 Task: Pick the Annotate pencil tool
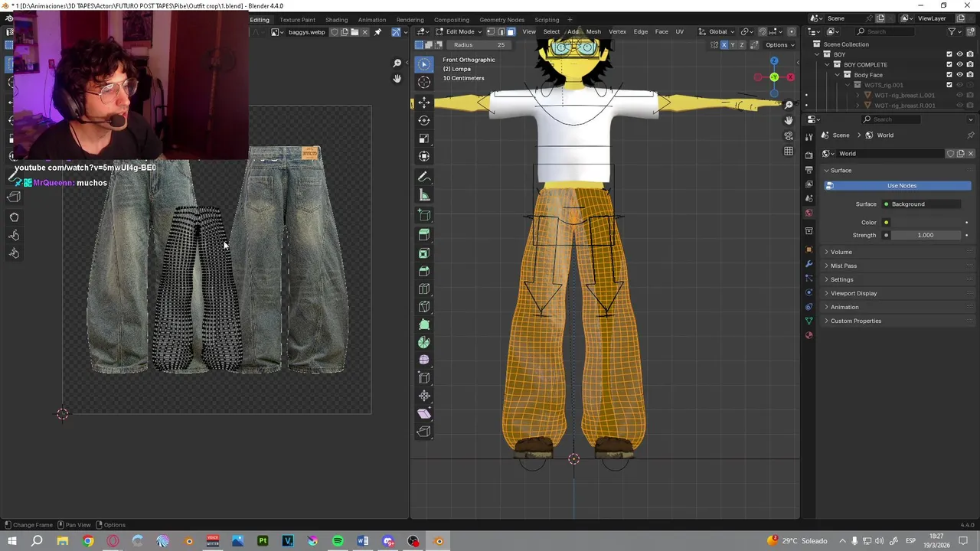424,177
